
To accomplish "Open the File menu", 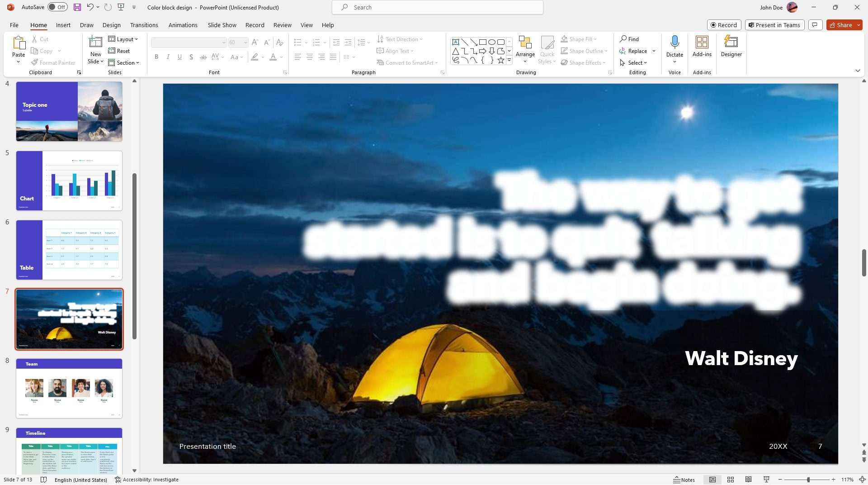I will (14, 25).
